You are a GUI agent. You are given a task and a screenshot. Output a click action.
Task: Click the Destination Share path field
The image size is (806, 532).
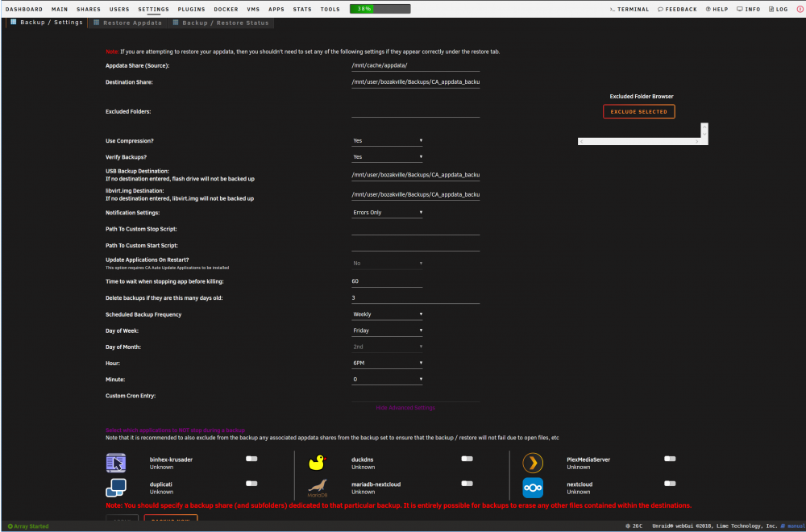pyautogui.click(x=415, y=82)
